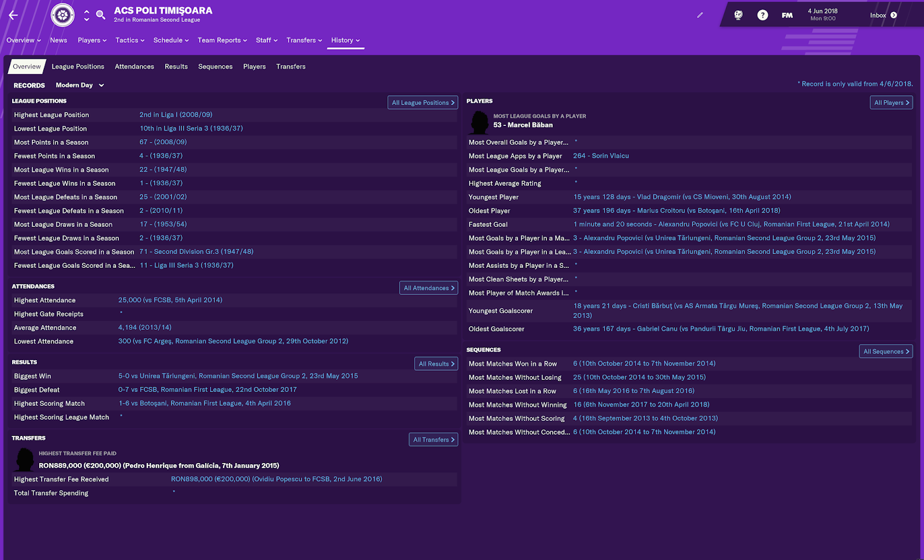Open the 300 vs FC Argeș attendance record
Screen dimensions: 924x560
click(233, 341)
